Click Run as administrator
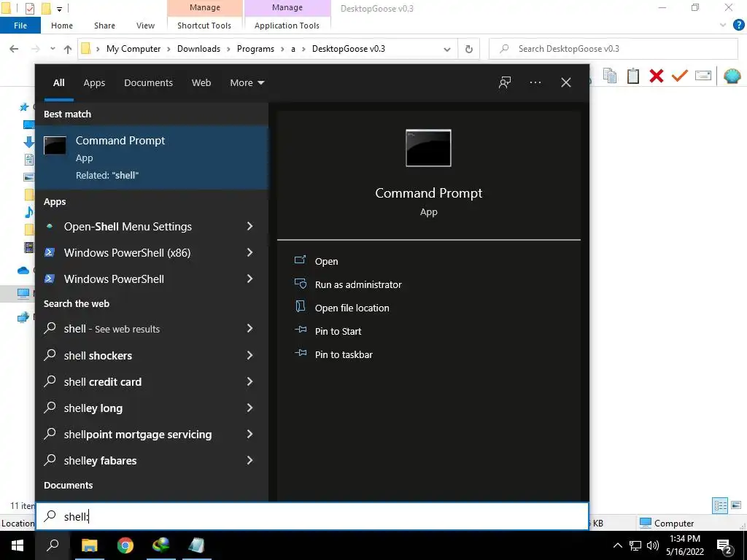 coord(358,284)
